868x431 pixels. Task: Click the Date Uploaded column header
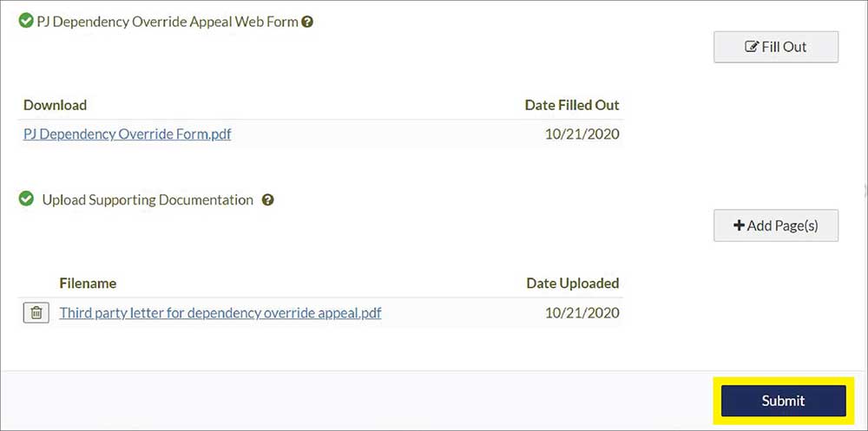(572, 284)
